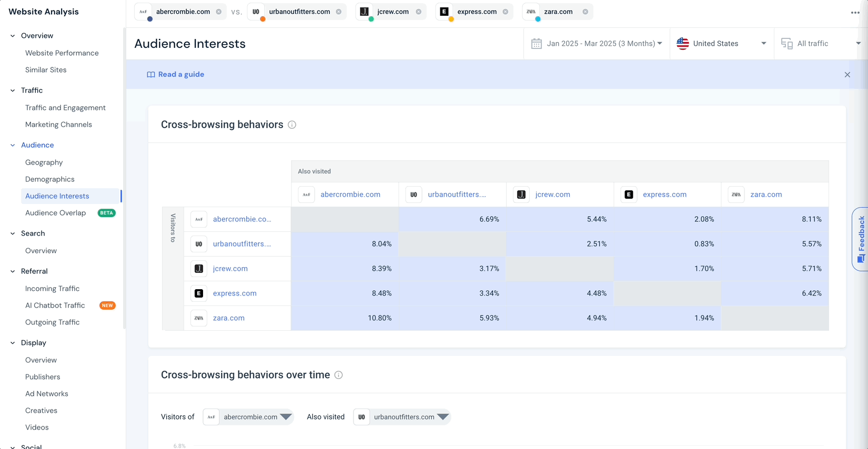The height and width of the screenshot is (449, 868).
Task: Open Ad Networks under Display
Action: coord(47,394)
